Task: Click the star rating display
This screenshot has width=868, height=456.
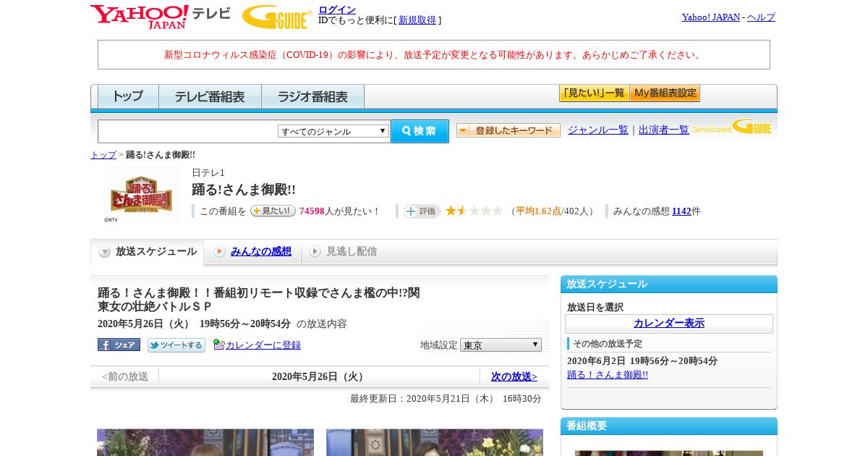Action: [474, 211]
